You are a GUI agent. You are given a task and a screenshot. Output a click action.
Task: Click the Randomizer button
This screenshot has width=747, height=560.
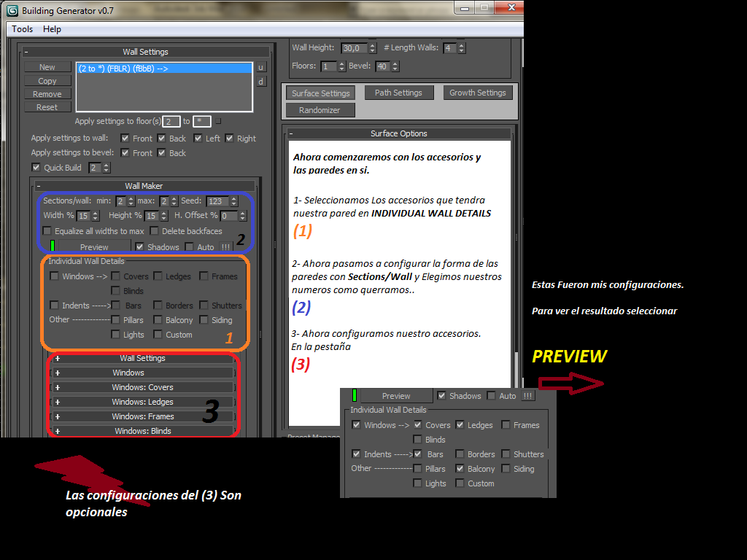pyautogui.click(x=320, y=110)
